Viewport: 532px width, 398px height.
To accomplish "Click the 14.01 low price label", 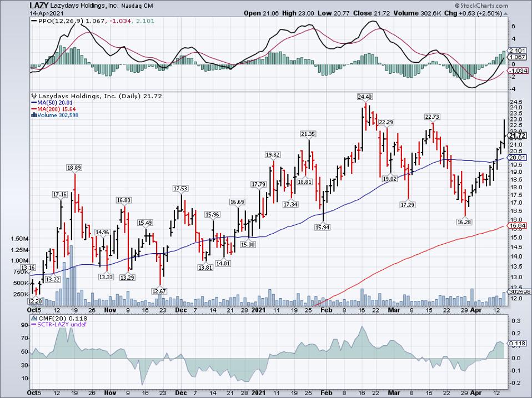I will tap(223, 263).
